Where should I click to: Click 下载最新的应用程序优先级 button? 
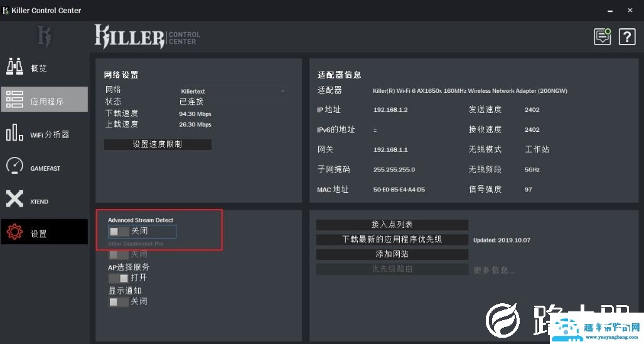392,239
